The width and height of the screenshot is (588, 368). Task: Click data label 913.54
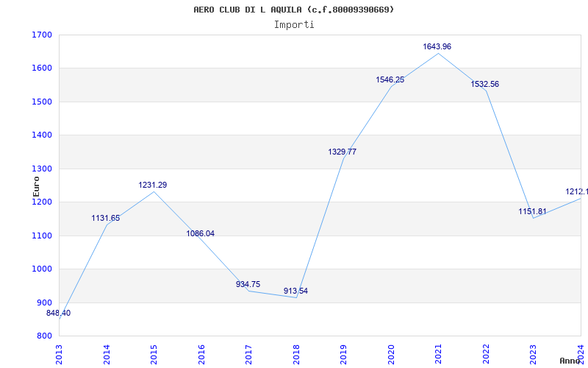(x=295, y=291)
